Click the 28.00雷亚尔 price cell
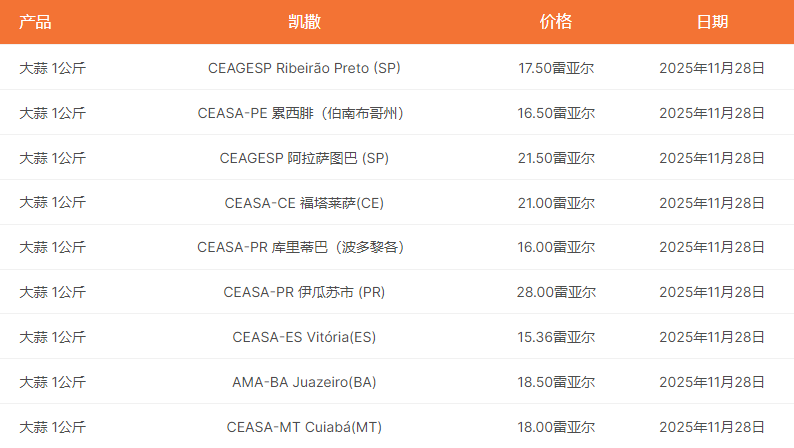This screenshot has height=448, width=794. [556, 292]
